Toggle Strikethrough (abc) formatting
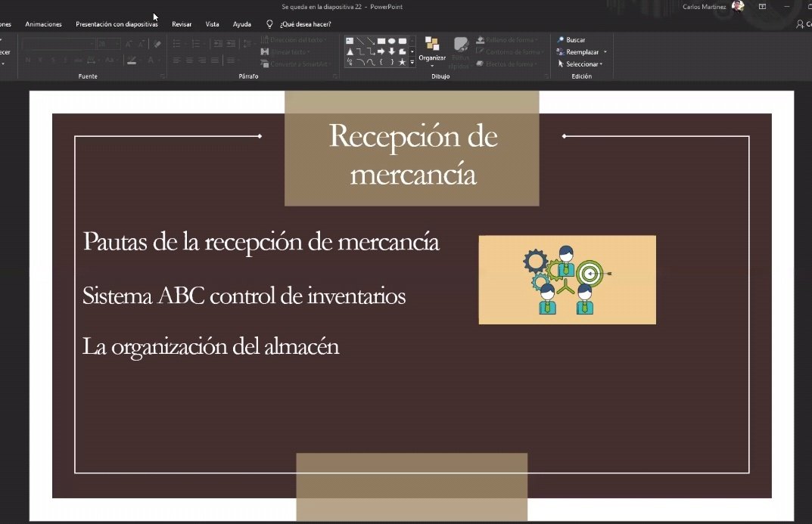This screenshot has width=812, height=524. [x=78, y=60]
